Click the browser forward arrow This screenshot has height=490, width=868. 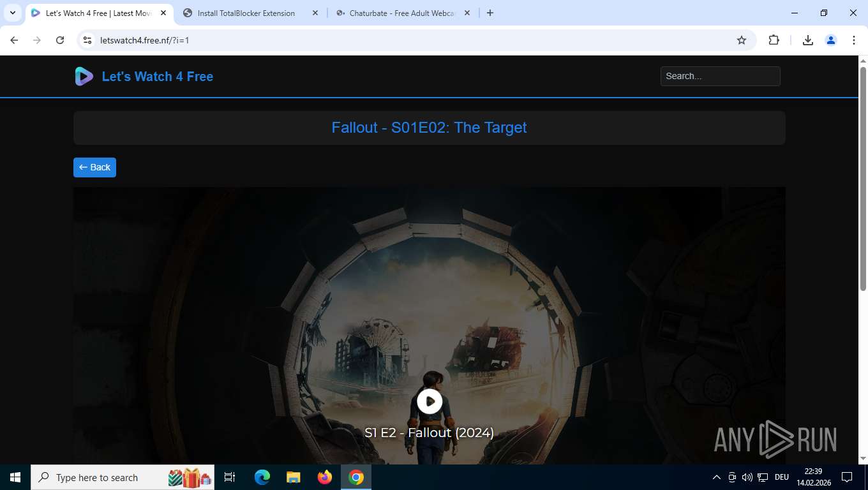click(37, 40)
